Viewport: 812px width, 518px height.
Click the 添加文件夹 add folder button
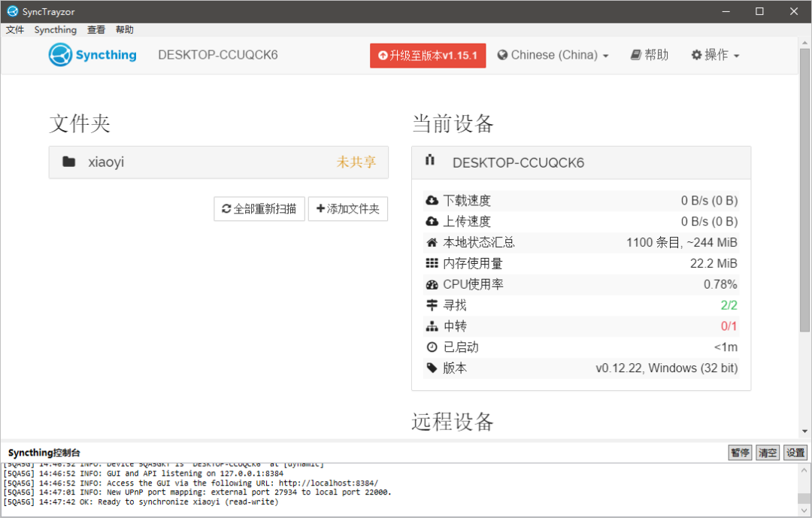(x=347, y=209)
